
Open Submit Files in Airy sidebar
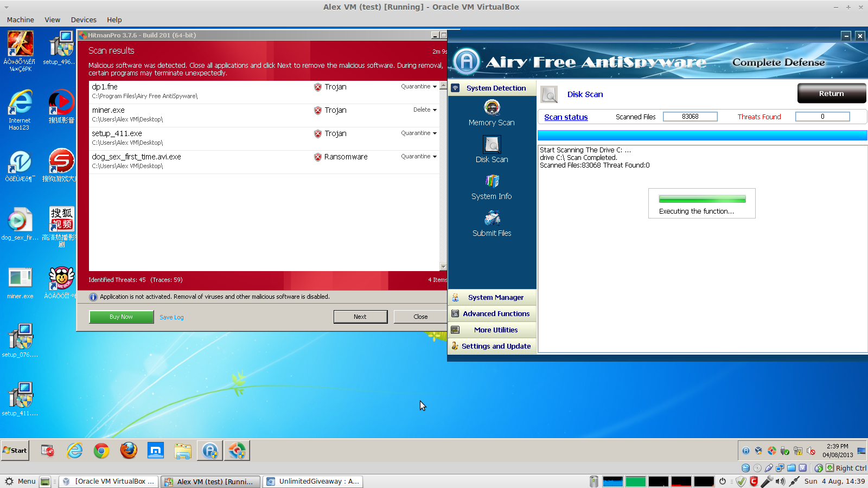tap(492, 224)
